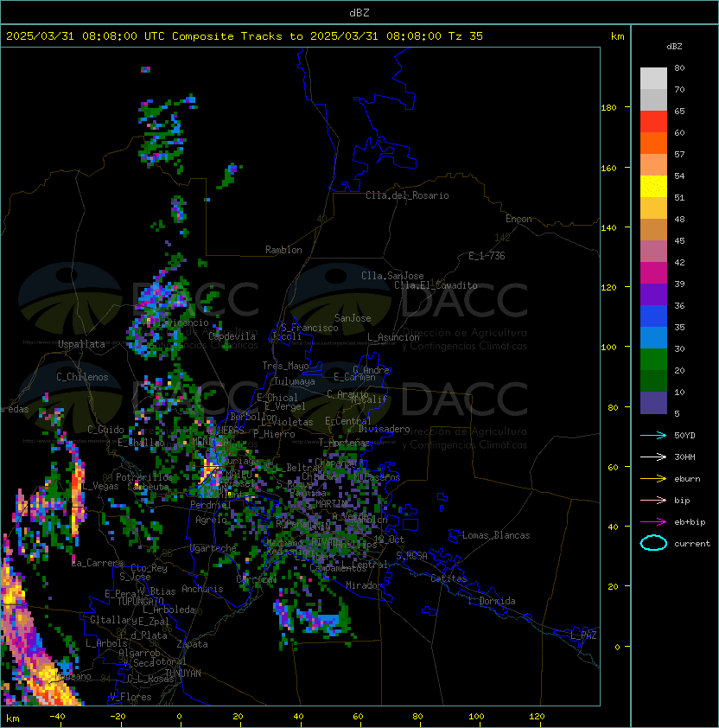The image size is (719, 728).
Task: Click the magenta eb+bip arrow legend icon
Action: [653, 522]
